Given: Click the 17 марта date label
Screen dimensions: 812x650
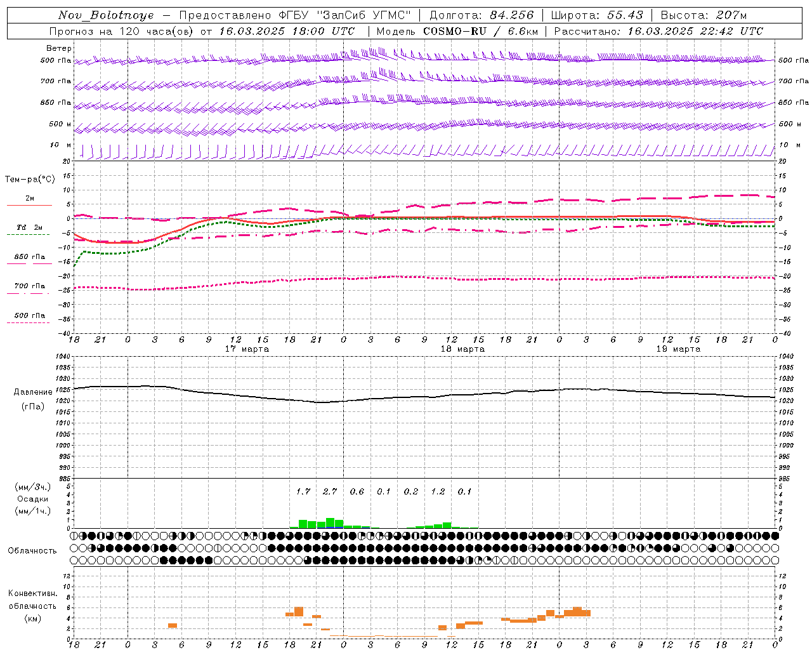Looking at the screenshot, I should click(247, 349).
